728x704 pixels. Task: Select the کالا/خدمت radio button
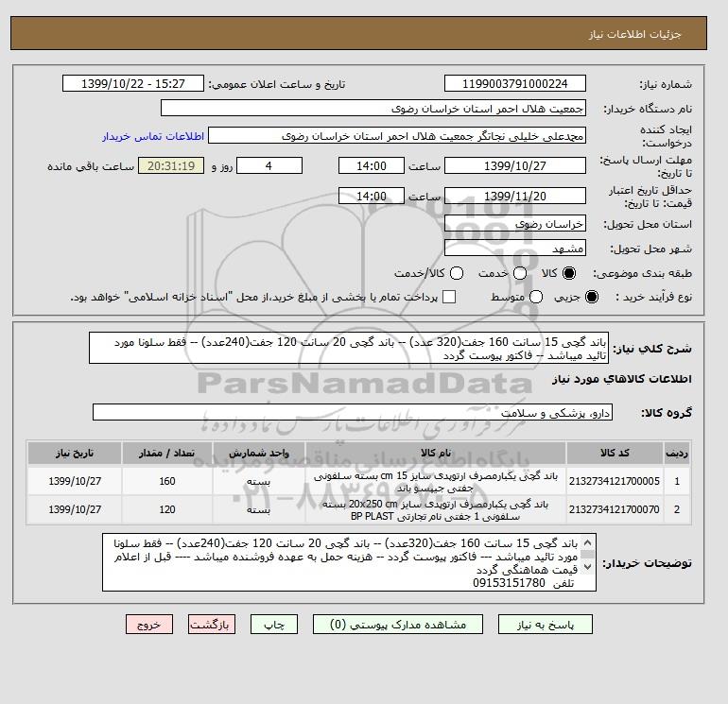pyautogui.click(x=457, y=273)
